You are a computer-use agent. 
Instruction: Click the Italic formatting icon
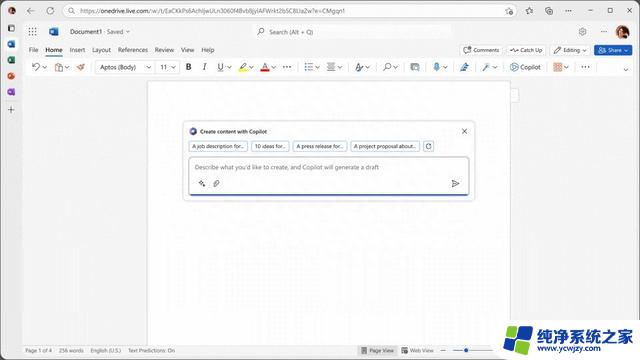tap(204, 67)
